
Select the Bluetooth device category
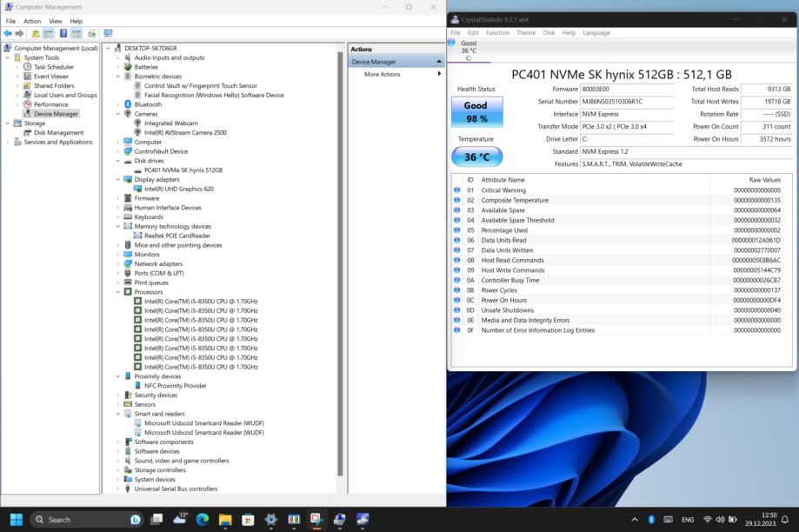[x=147, y=104]
